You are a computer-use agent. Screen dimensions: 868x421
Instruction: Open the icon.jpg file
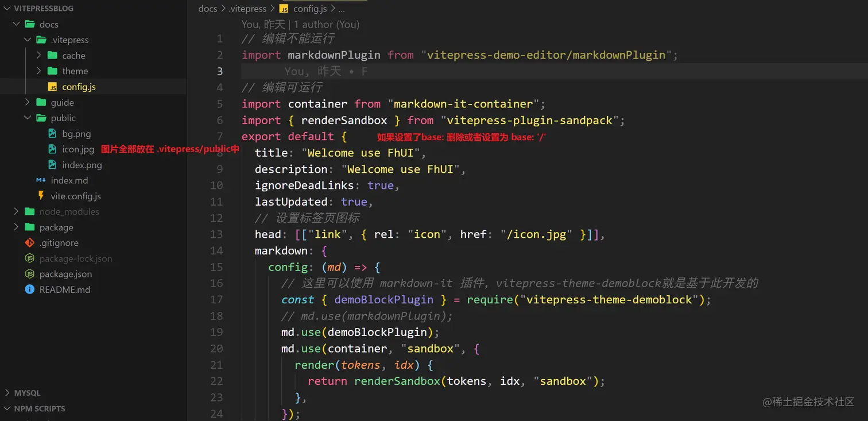pos(78,149)
